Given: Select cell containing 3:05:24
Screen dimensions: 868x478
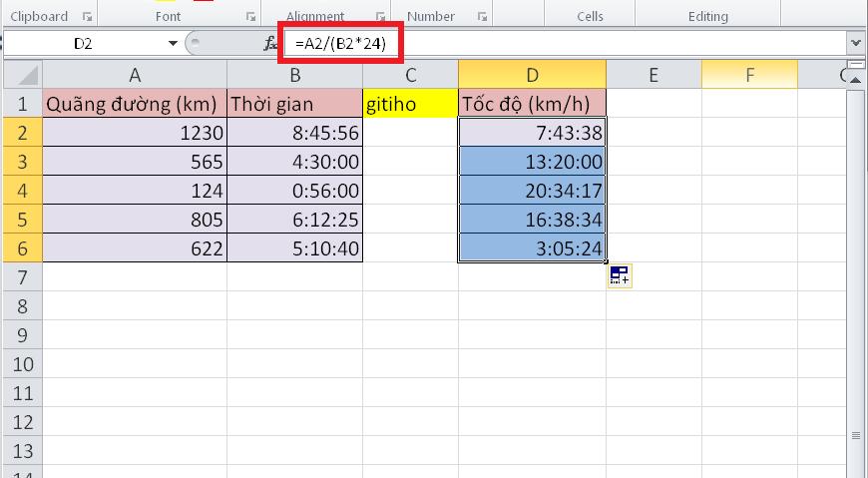Looking at the screenshot, I should click(x=532, y=247).
